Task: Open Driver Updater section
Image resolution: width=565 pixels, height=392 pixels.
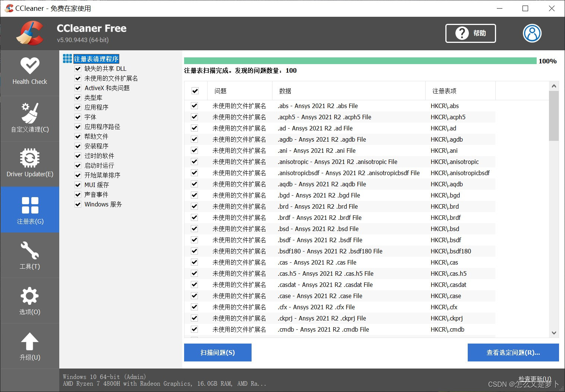Action: tap(30, 164)
